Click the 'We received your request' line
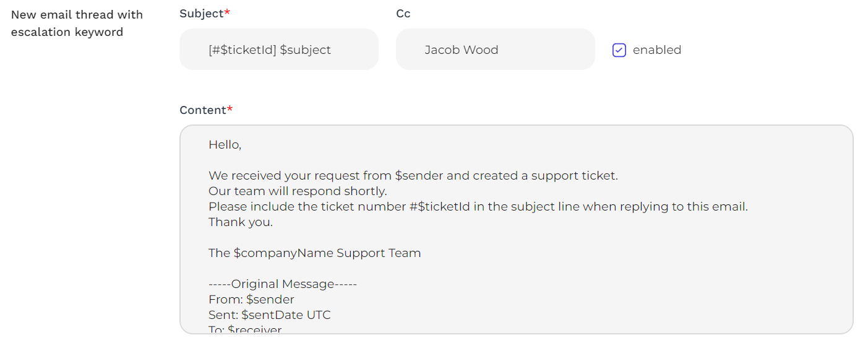Image resolution: width=868 pixels, height=353 pixels. point(413,176)
